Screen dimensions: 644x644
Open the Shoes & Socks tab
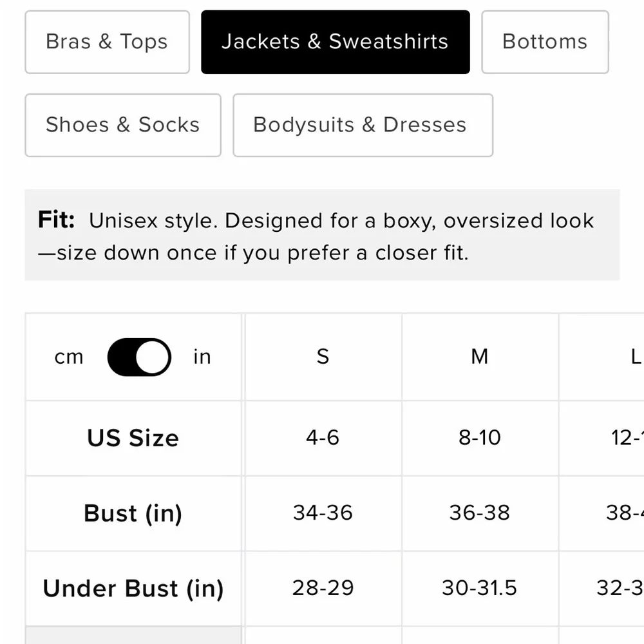[122, 125]
